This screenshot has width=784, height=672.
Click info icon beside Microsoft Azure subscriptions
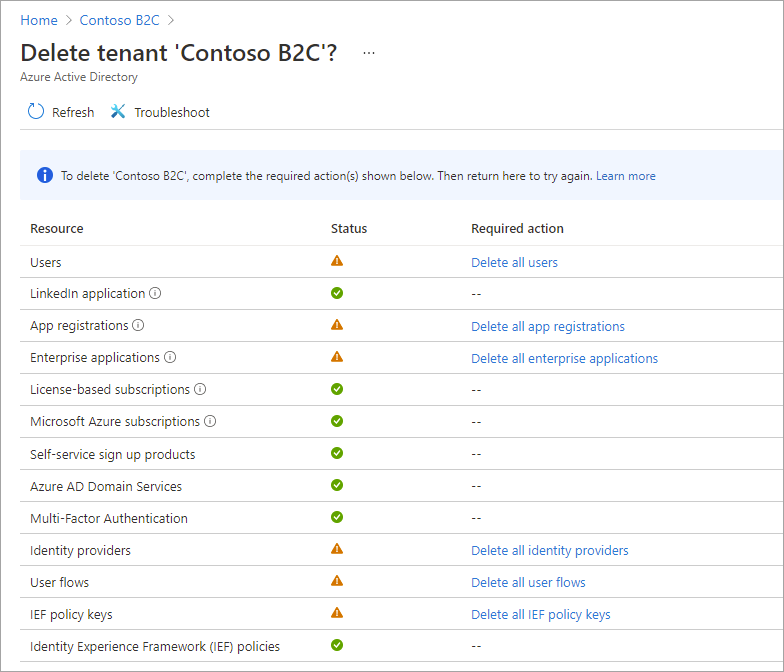pyautogui.click(x=210, y=422)
